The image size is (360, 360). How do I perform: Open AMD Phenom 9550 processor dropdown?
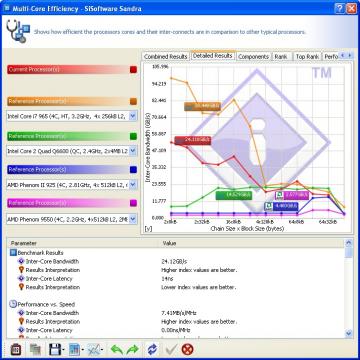pos(133,219)
